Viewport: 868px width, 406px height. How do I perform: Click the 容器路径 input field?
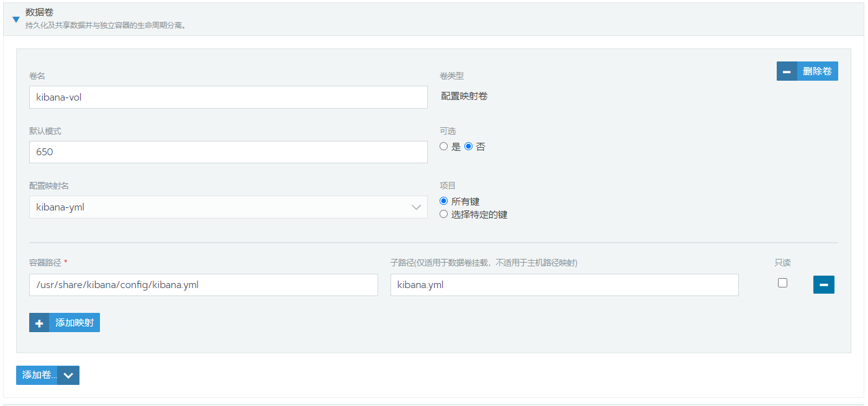pos(203,285)
